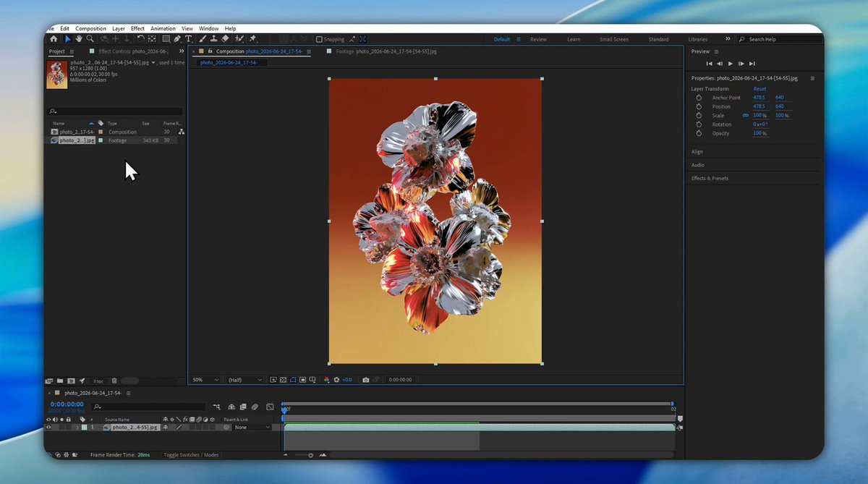Image resolution: width=868 pixels, height=484 pixels.
Task: Click the Anchor Point stopwatch
Action: click(x=699, y=98)
